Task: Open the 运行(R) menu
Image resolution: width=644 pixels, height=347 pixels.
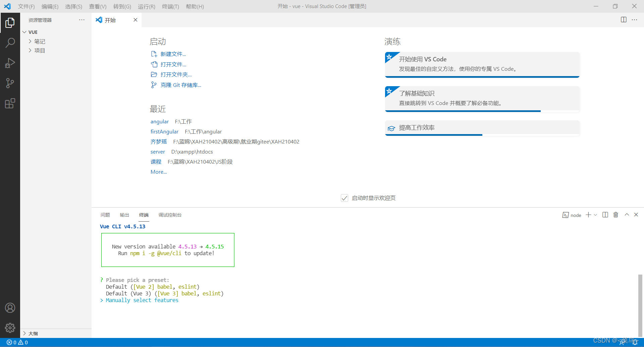Action: (x=147, y=6)
